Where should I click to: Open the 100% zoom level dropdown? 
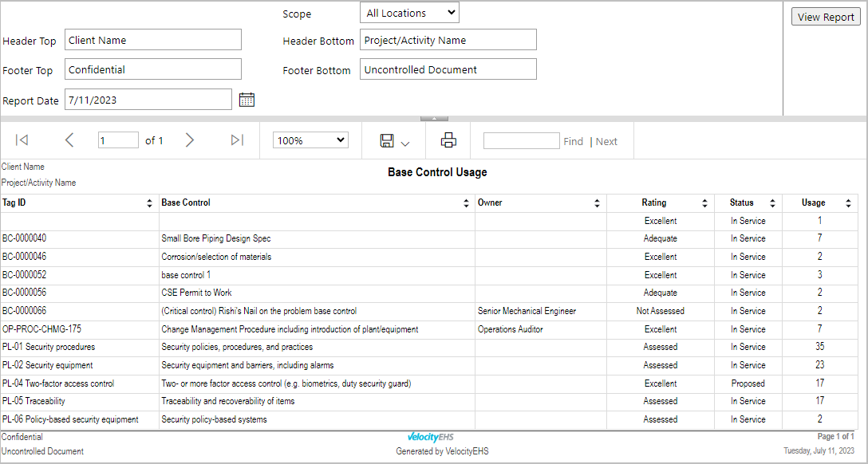pos(310,140)
